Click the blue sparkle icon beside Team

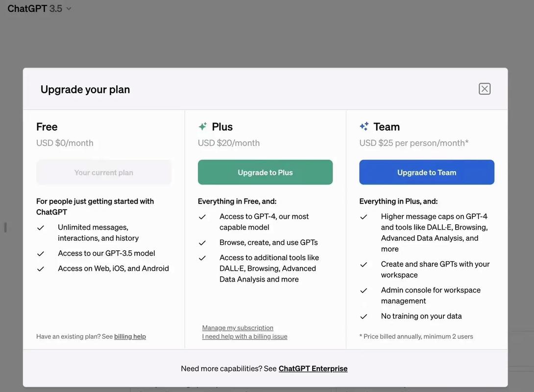coord(364,126)
